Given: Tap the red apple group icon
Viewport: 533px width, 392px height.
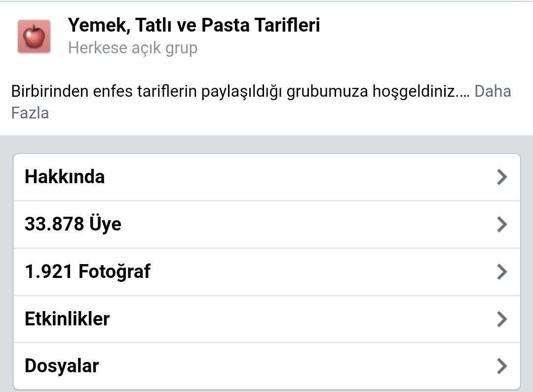Looking at the screenshot, I should pyautogui.click(x=34, y=37).
